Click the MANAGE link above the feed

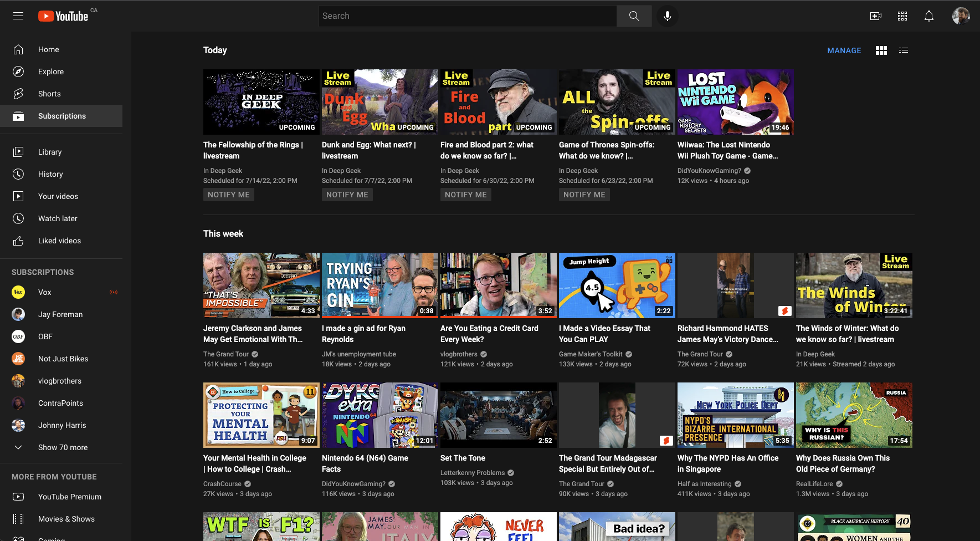click(844, 50)
